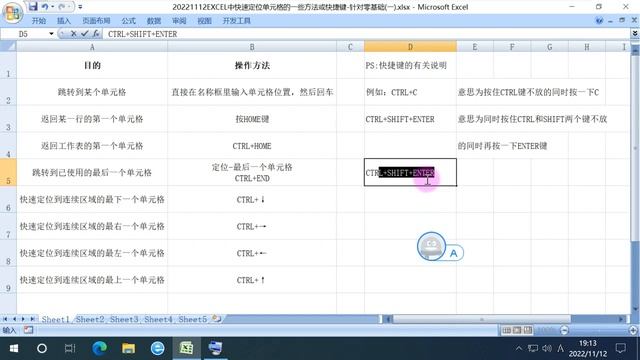Open the 开始 ribbon tab
Viewport: 640px width, 360px height.
coord(39,21)
